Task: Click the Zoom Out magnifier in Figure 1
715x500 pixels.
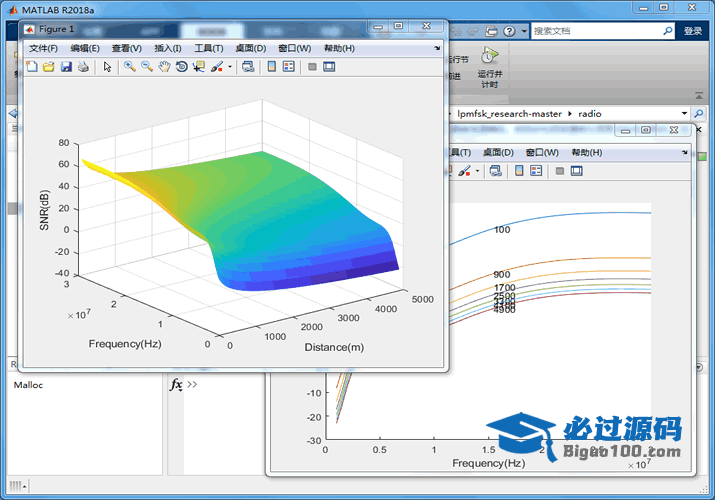Action: (147, 67)
